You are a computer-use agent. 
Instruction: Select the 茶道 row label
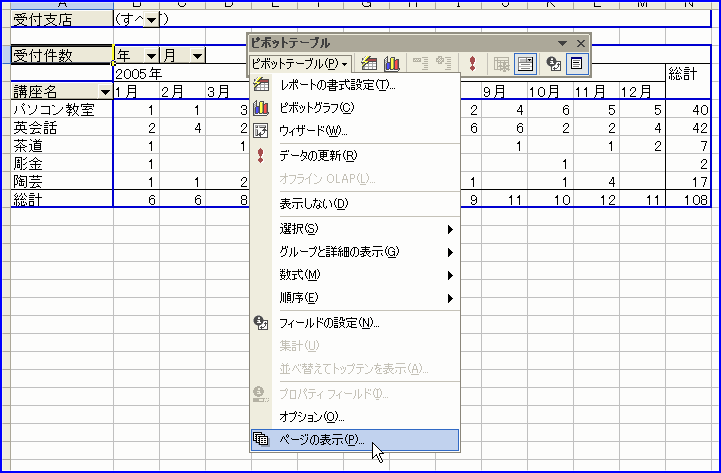click(62, 146)
